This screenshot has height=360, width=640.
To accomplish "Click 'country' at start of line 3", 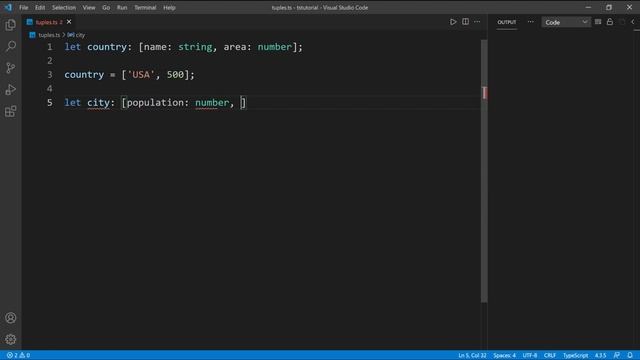I will click(x=84, y=75).
